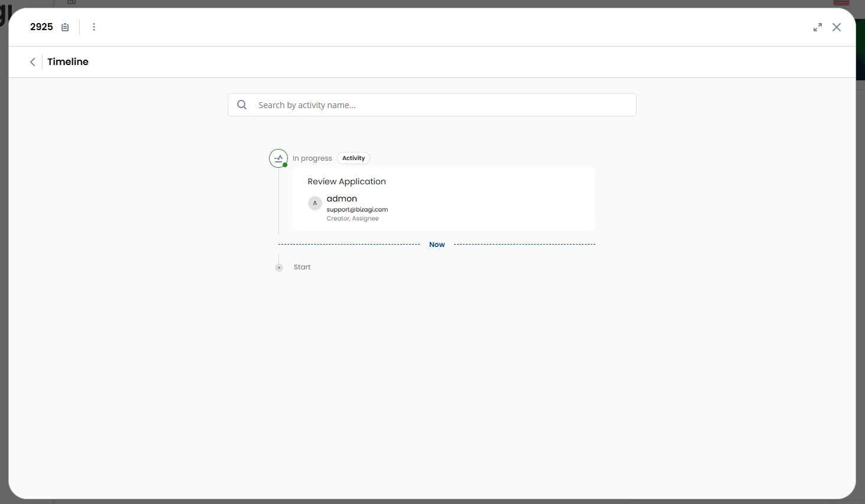Viewport: 865px width, 504px height.
Task: Open the Review Application activity title
Action: (346, 181)
